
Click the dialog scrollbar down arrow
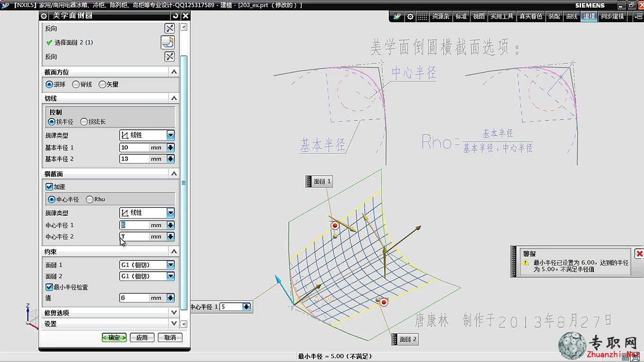pyautogui.click(x=184, y=324)
